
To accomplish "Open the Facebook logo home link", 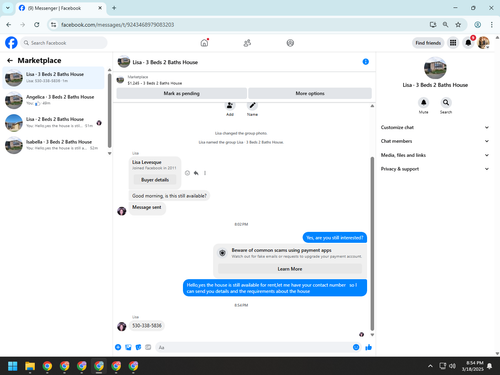I will tap(11, 43).
